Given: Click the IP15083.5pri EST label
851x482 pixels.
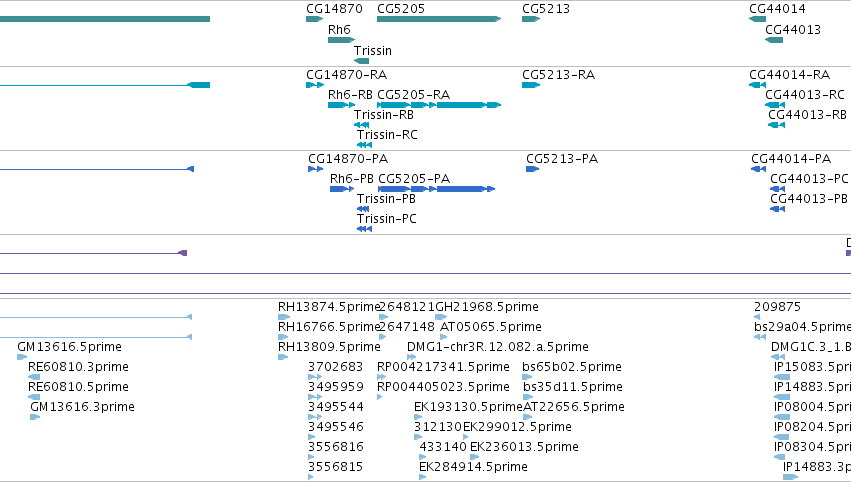Looking at the screenshot, I should pyautogui.click(x=812, y=367).
